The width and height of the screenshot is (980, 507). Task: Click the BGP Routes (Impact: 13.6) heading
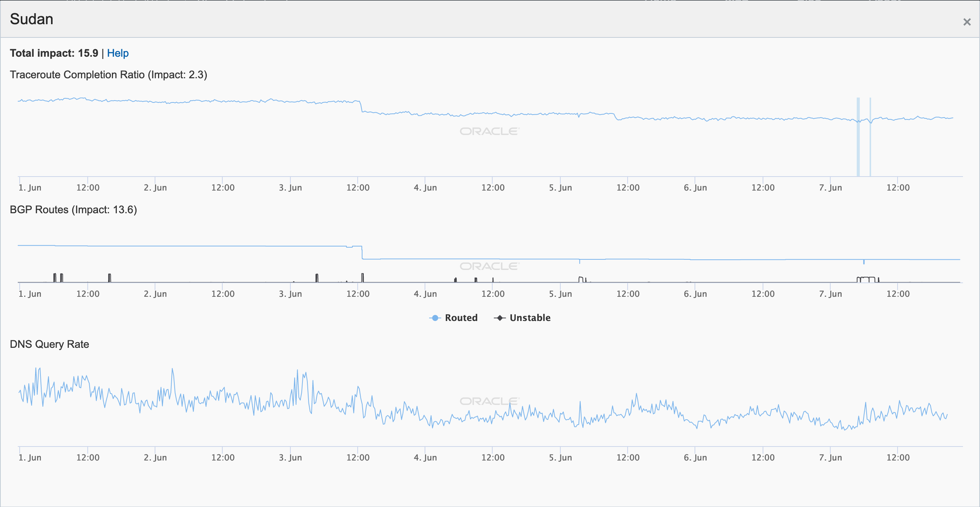[73, 209]
